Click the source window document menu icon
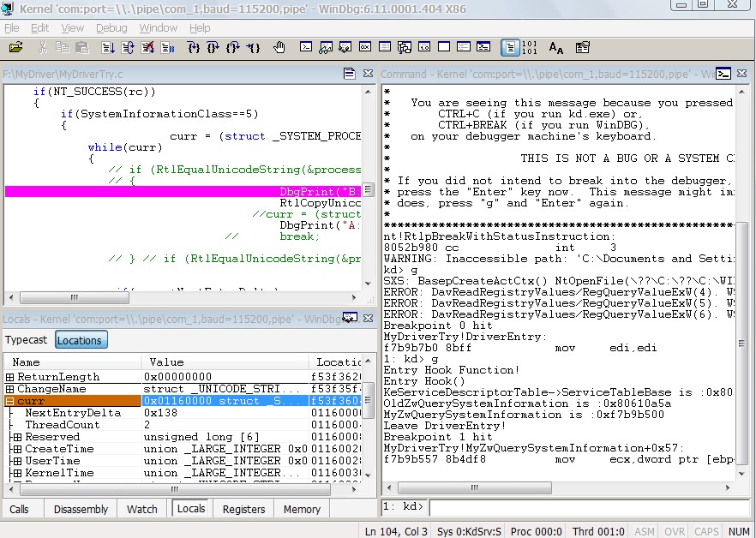 349,74
